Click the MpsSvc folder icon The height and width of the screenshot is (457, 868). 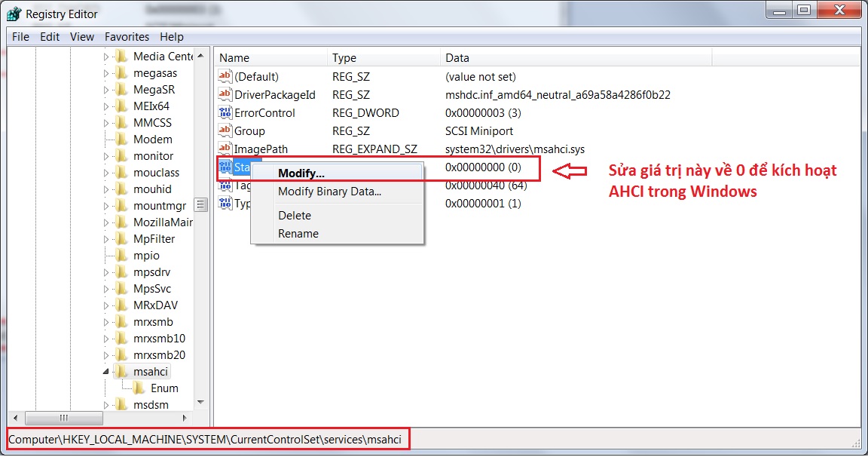pos(121,289)
